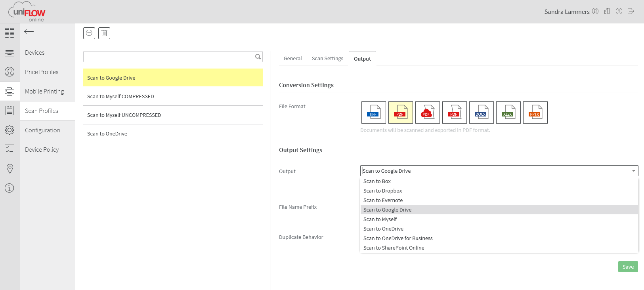The width and height of the screenshot is (644, 290).
Task: Select Scan to Google Drive dropdown option
Action: click(499, 210)
